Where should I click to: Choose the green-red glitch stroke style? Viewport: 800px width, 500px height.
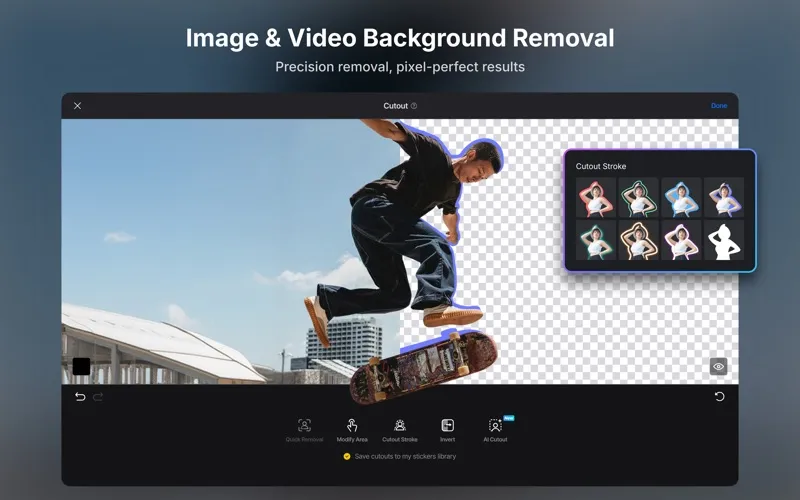pos(595,240)
